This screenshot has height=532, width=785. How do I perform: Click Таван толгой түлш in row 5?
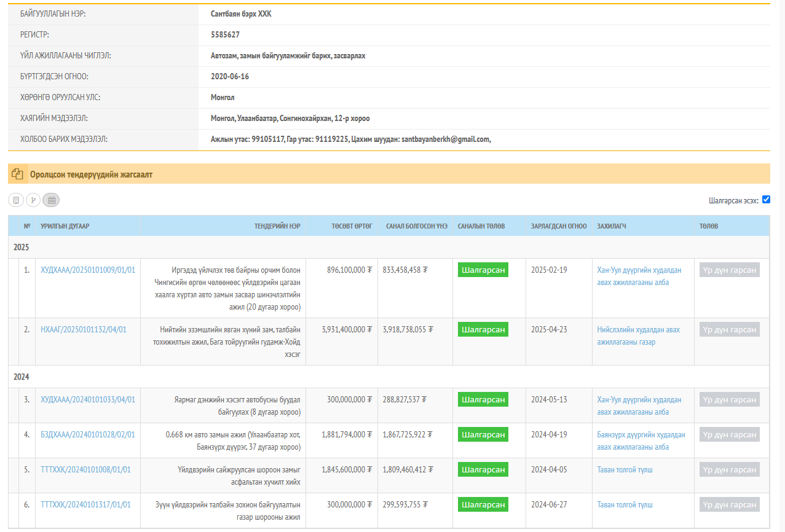(x=625, y=469)
